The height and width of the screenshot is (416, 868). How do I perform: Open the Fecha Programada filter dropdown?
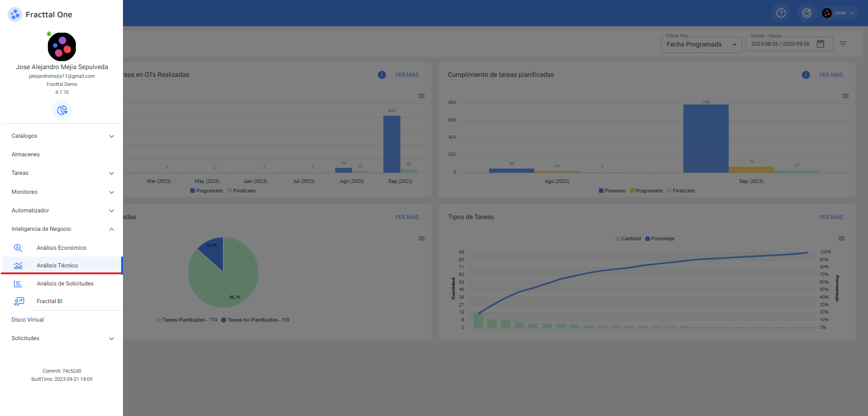[701, 45]
